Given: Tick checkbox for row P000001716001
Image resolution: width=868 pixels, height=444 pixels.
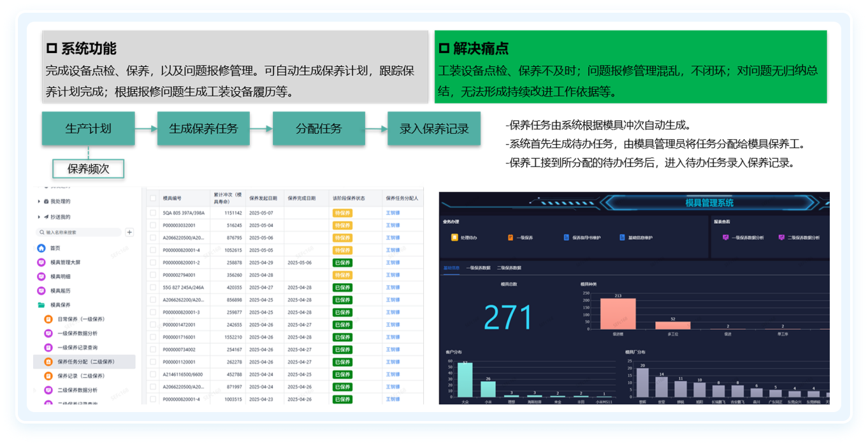Looking at the screenshot, I should [153, 337].
